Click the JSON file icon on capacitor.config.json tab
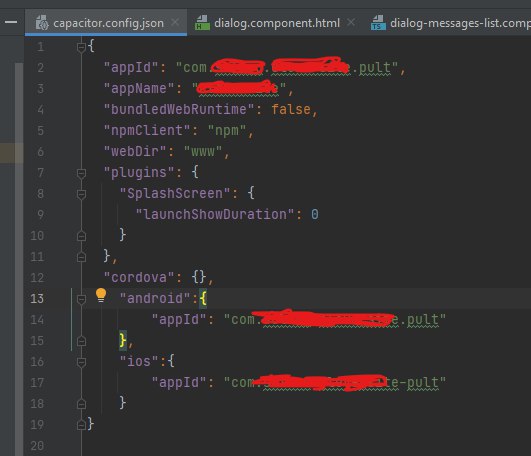531x456 pixels. coord(42,23)
